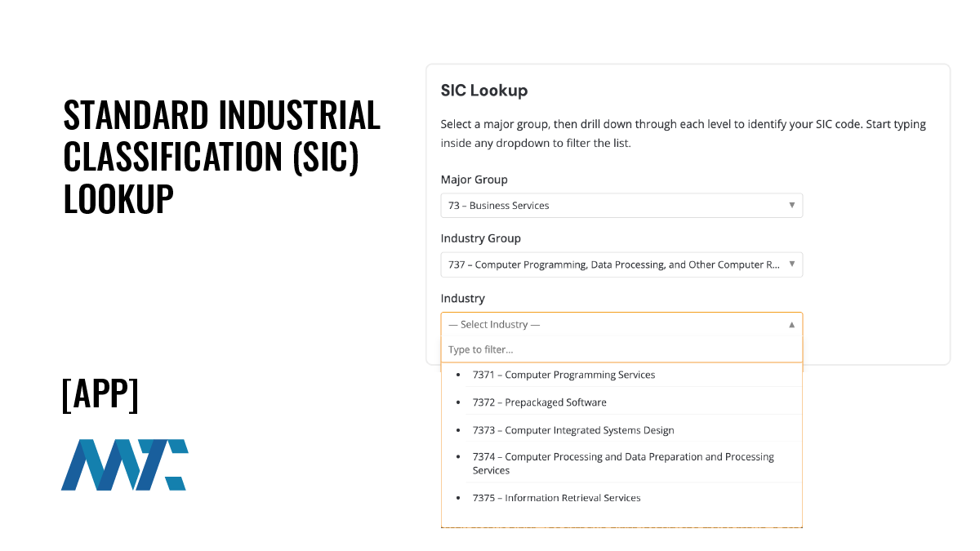This screenshot has height=551, width=980.
Task: Click the Industry Group label
Action: coord(481,238)
